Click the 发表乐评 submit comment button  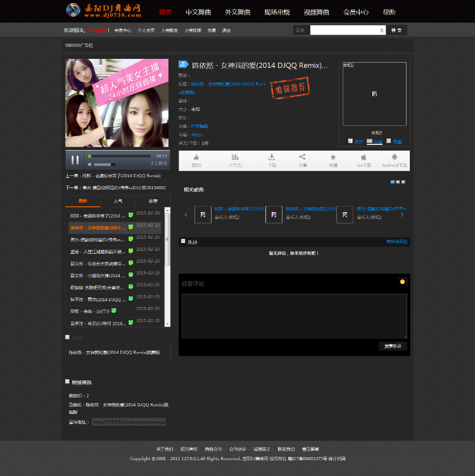(393, 346)
